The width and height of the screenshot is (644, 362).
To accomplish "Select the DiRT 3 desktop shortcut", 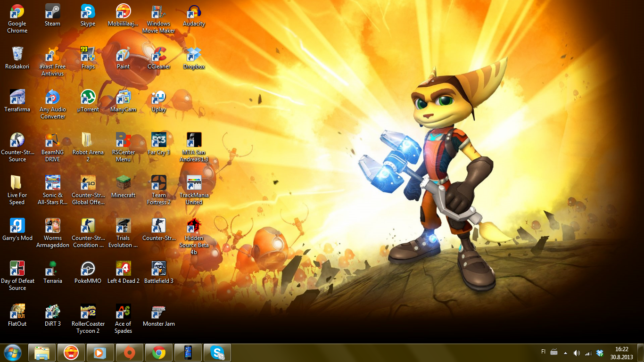I will pos(52,316).
